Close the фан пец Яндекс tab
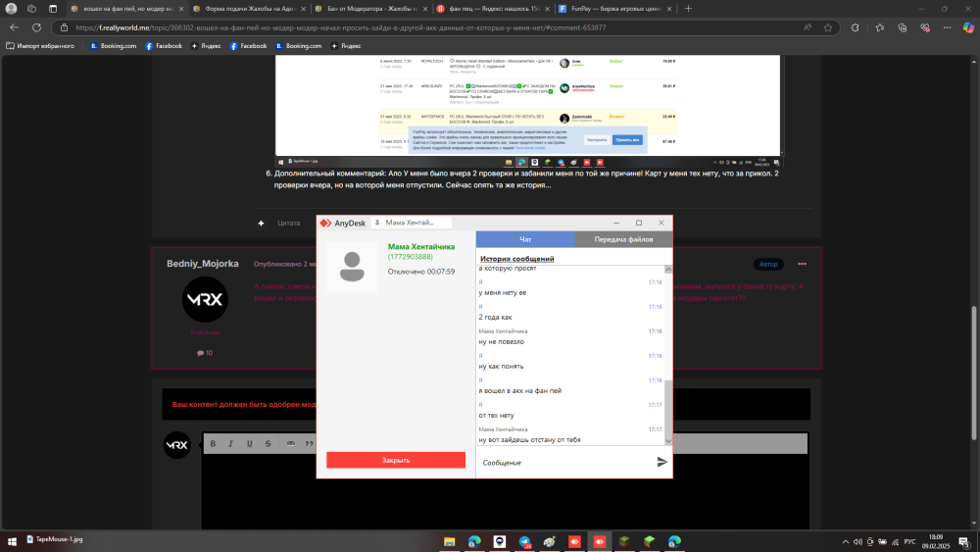 547,9
